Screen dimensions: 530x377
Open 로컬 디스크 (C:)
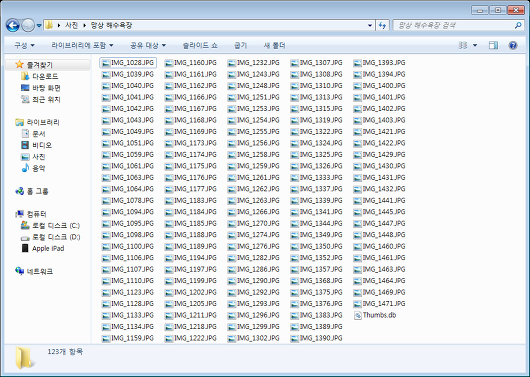coord(56,226)
